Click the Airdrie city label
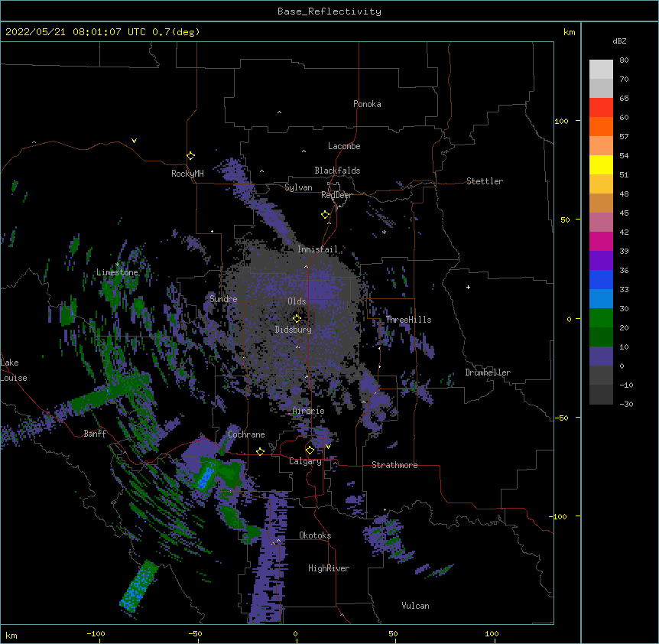The height and width of the screenshot is (644, 659). (x=308, y=411)
